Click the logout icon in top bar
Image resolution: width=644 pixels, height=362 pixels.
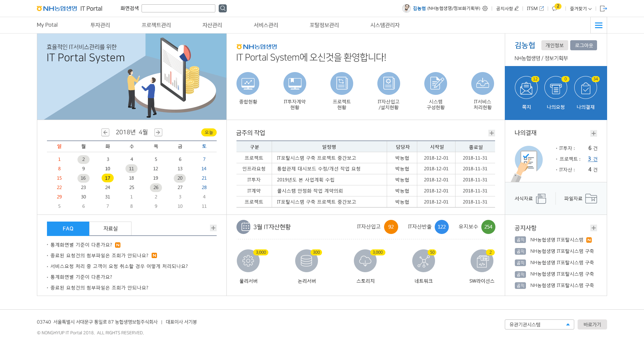603,8
